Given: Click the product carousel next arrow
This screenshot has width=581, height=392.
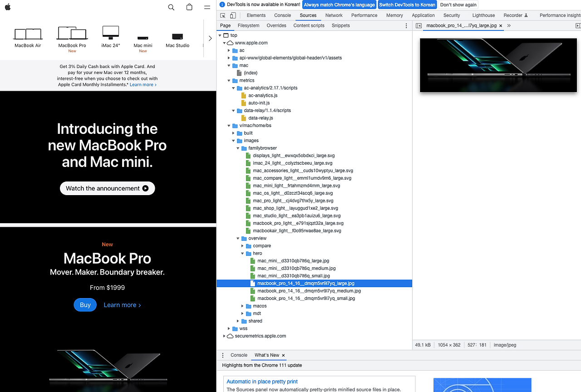Looking at the screenshot, I should pos(210,39).
